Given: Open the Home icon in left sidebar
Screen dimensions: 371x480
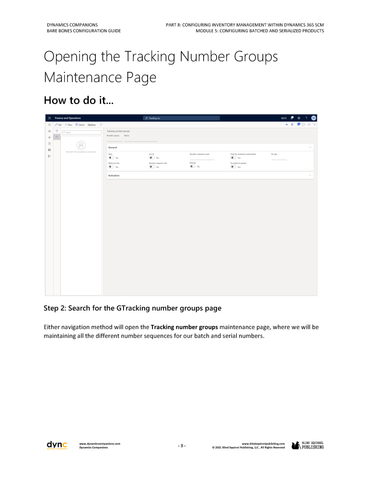Looking at the screenshot, I should coord(50,131).
